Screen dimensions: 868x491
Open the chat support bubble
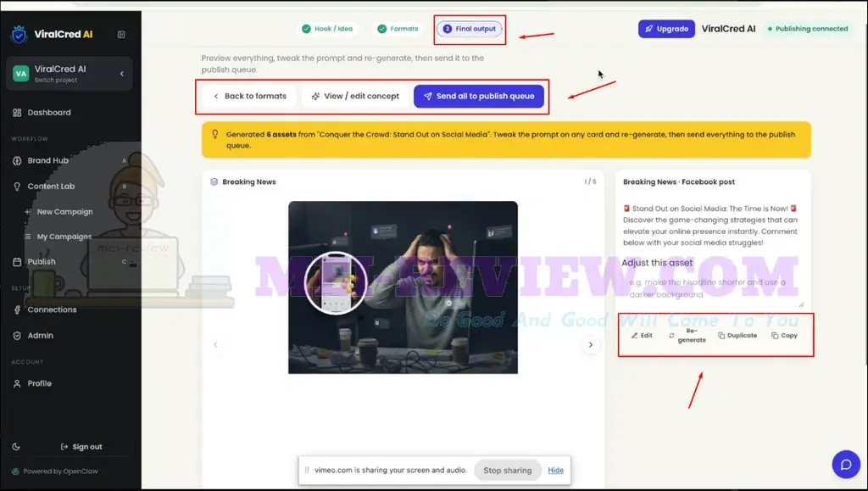pos(846,465)
